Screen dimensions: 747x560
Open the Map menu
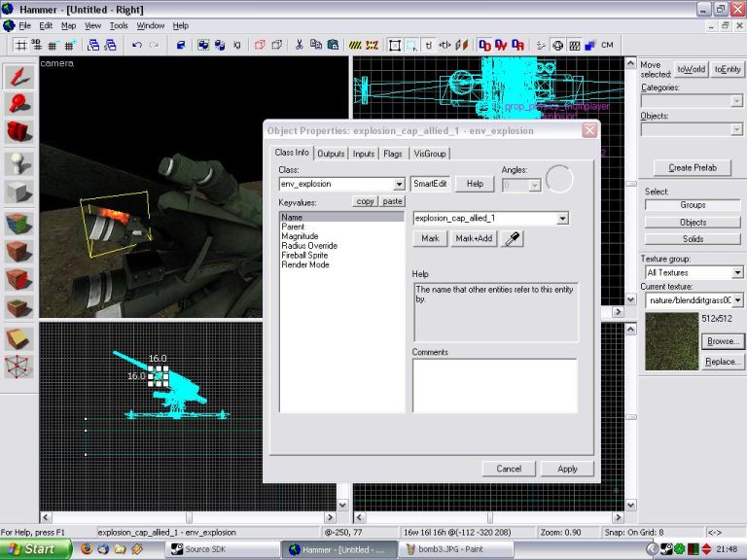pos(69,25)
